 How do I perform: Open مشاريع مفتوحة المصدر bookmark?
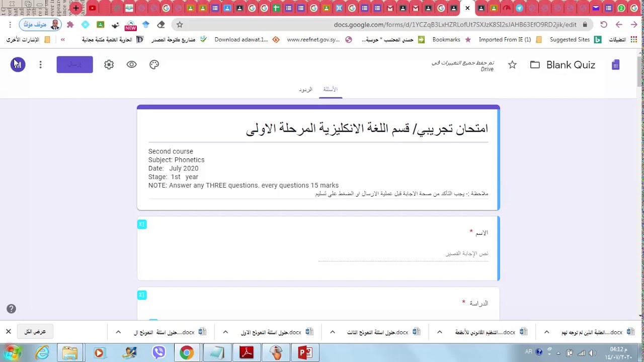[x=179, y=40]
